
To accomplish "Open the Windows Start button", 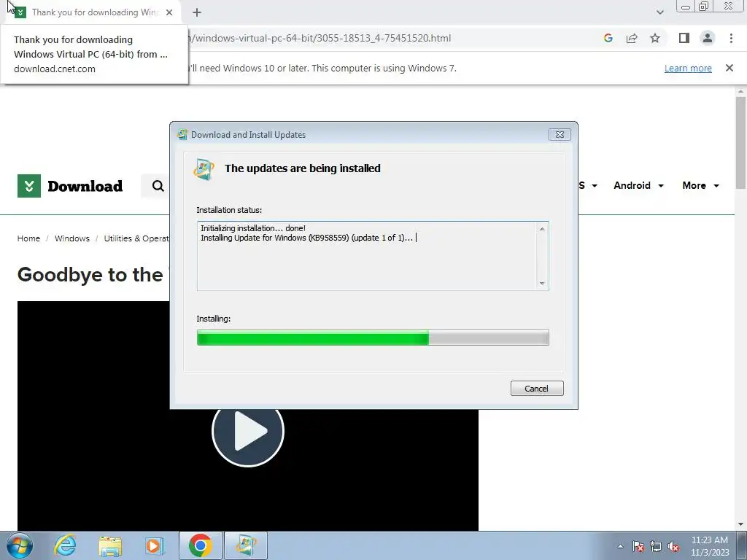I will point(20,545).
